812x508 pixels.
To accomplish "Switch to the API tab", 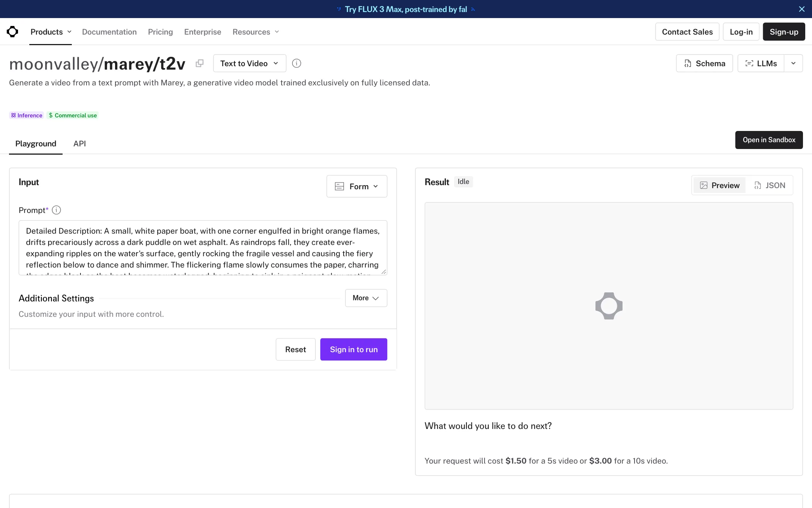I will (x=80, y=143).
